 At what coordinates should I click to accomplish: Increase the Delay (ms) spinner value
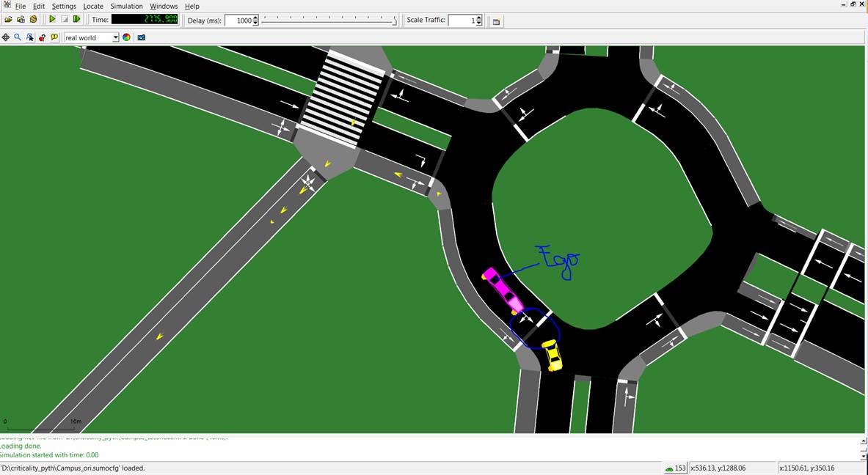tap(255, 18)
